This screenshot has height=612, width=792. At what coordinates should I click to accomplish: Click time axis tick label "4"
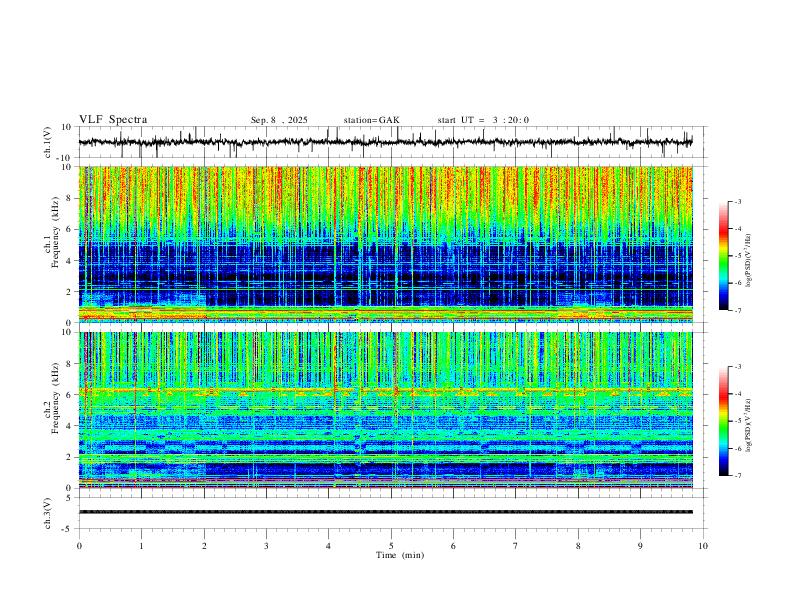[328, 546]
